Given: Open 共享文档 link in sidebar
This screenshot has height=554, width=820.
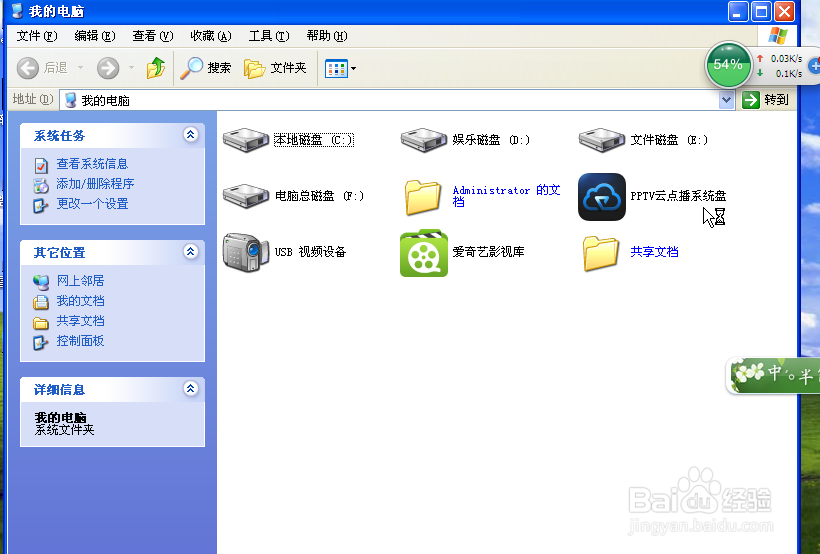Looking at the screenshot, I should tap(80, 321).
